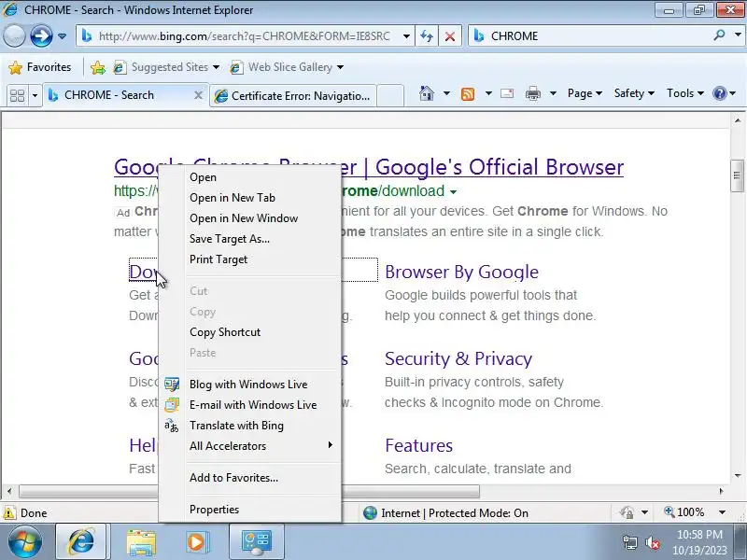Click the network tray icon

(x=629, y=542)
